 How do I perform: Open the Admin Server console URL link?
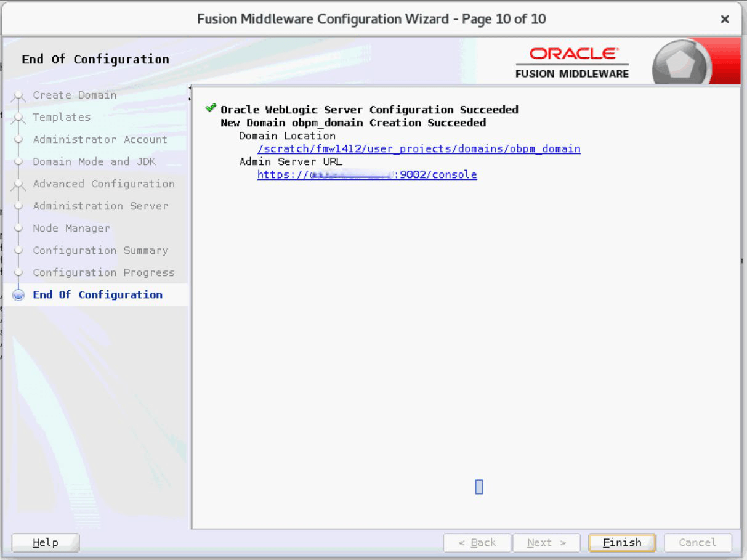[367, 174]
